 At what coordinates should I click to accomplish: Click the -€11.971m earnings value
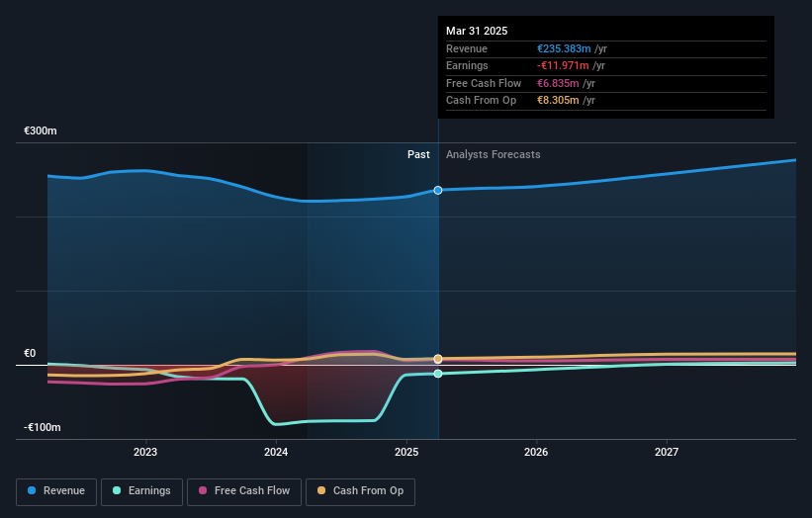click(563, 65)
